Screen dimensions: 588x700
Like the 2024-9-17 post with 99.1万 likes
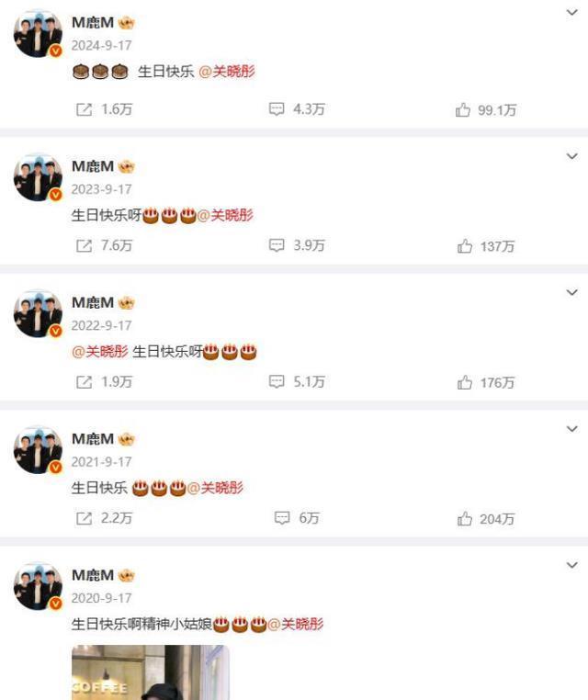point(486,110)
